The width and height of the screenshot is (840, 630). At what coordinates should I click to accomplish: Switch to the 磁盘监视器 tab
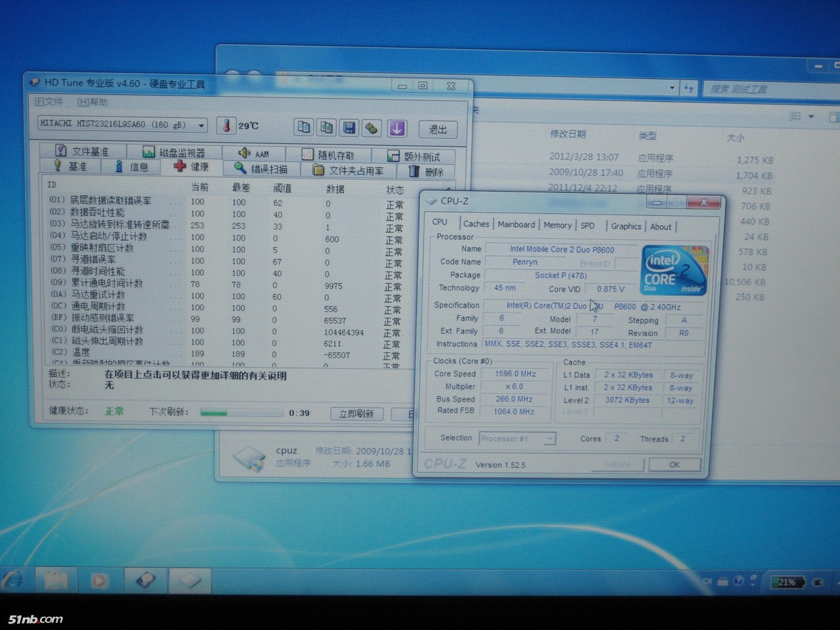pos(174,152)
